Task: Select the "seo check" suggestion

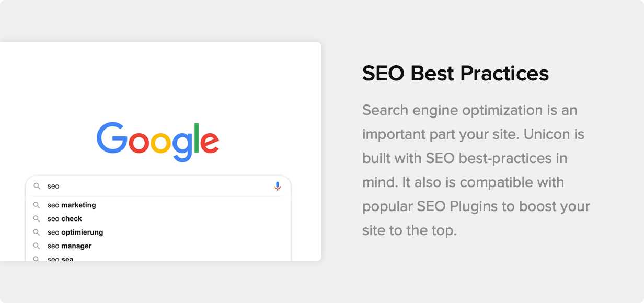Action: pos(65,219)
